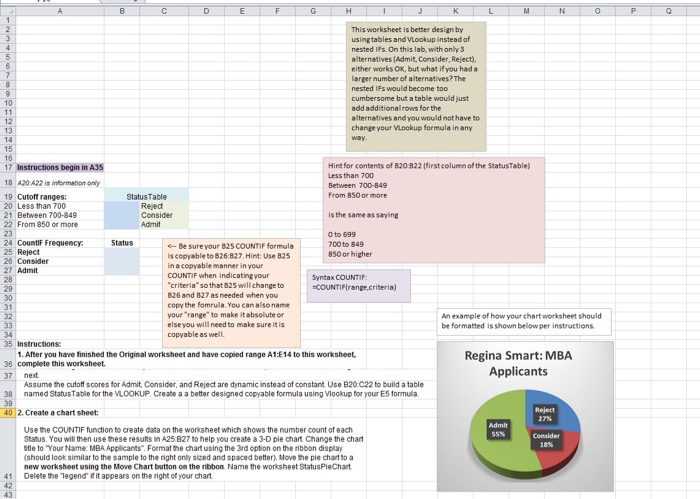Viewport: 700px width, 499px height.
Task: Select column B header
Action: (x=122, y=11)
